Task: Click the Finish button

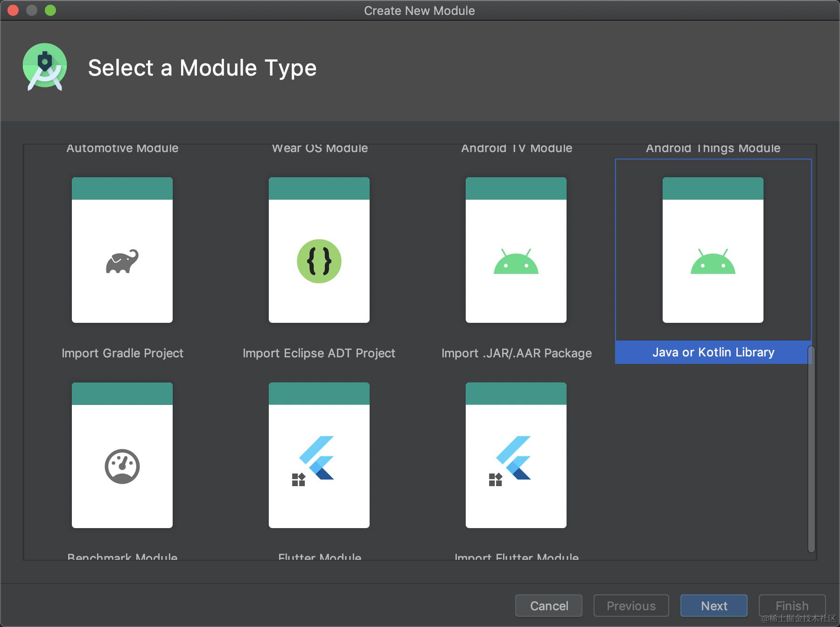Action: click(x=792, y=606)
